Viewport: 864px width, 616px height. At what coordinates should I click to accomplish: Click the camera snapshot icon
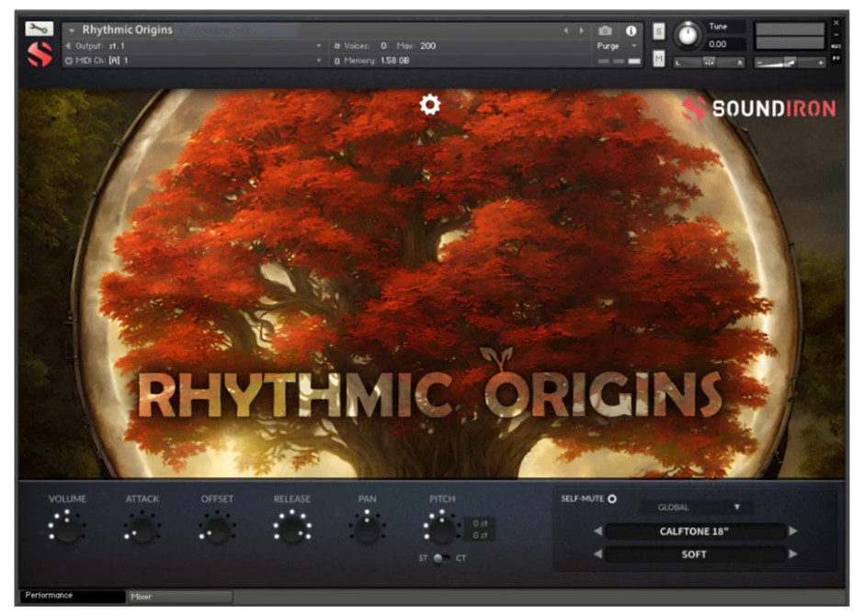605,31
